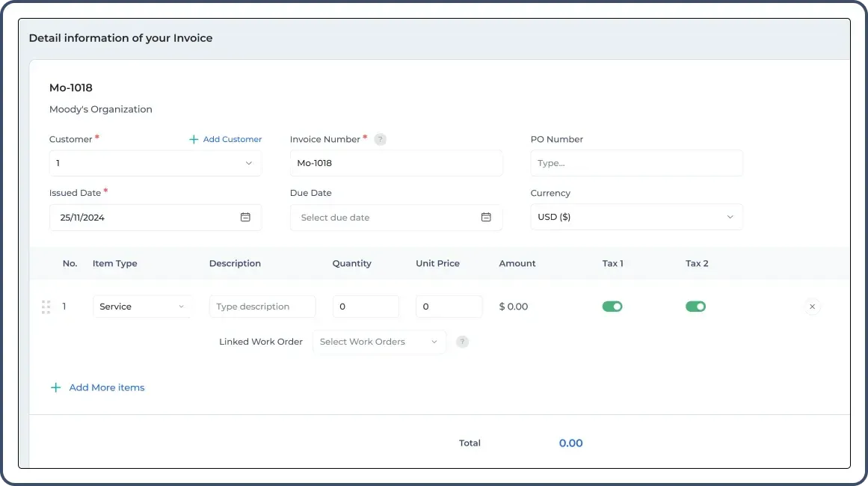Click the plus icon beside Add Customer
The height and width of the screenshot is (486, 868).
pos(195,139)
